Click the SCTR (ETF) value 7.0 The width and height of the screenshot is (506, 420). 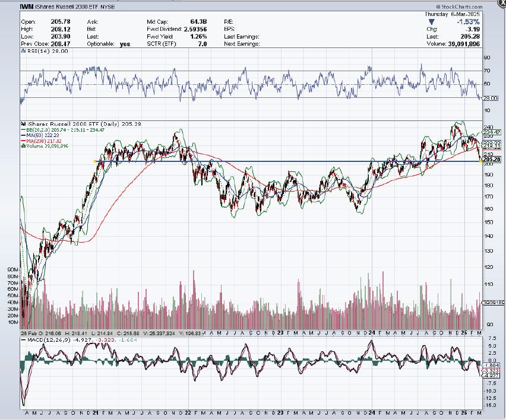coord(203,44)
